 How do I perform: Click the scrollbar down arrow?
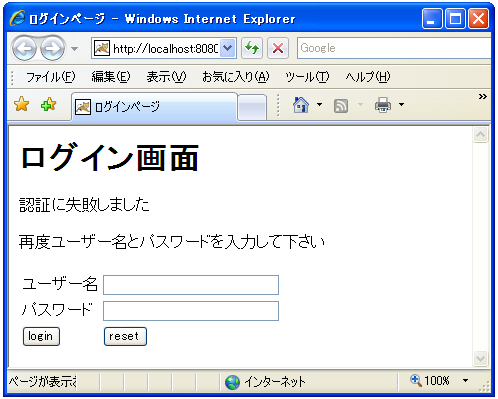[481, 359]
